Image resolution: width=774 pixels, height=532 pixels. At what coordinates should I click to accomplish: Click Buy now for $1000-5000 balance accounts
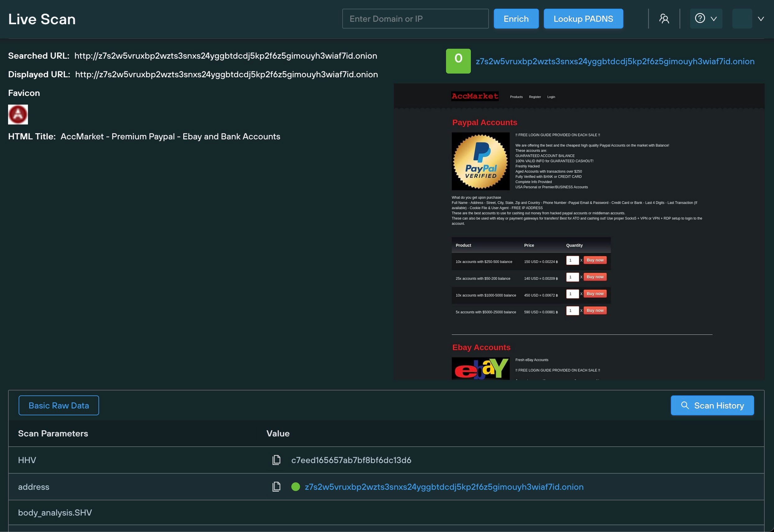[x=595, y=294]
